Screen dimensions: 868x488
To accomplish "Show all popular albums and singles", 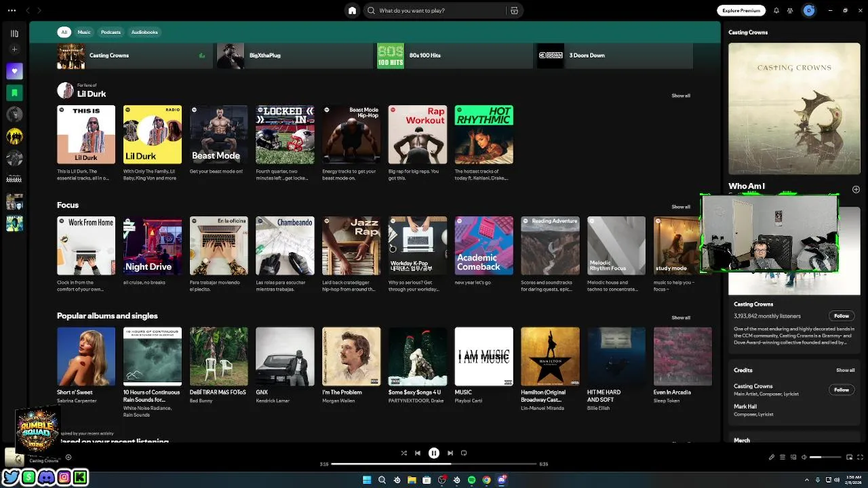I will [x=681, y=317].
